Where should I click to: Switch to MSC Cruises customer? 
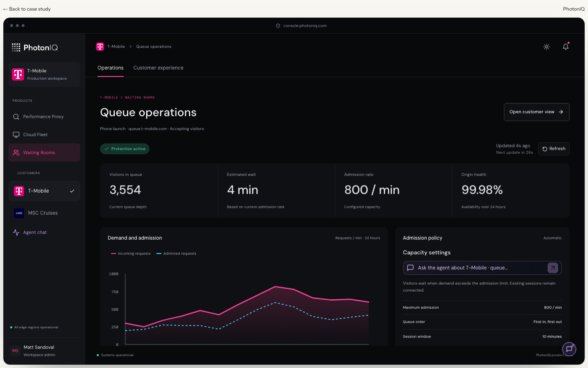(44, 213)
